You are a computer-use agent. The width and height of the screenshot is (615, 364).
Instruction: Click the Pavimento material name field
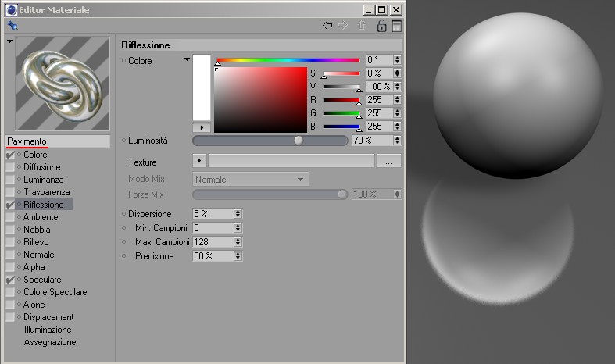click(x=58, y=141)
